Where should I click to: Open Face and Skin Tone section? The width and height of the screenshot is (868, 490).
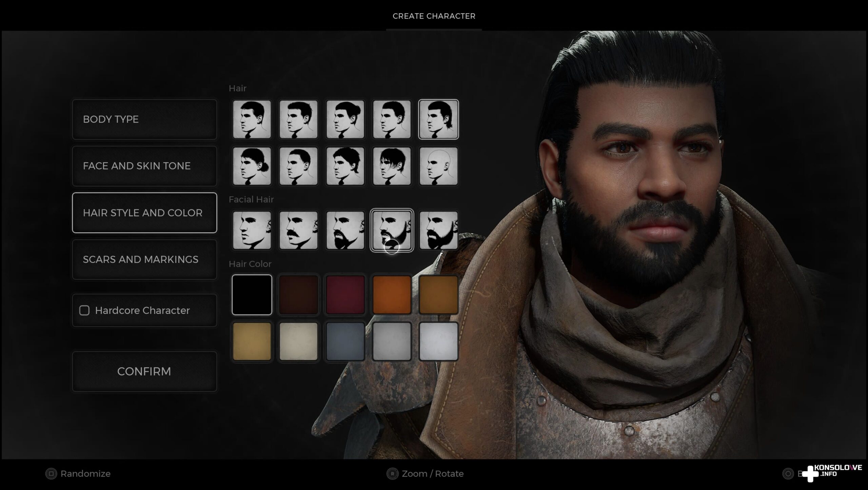tap(144, 166)
